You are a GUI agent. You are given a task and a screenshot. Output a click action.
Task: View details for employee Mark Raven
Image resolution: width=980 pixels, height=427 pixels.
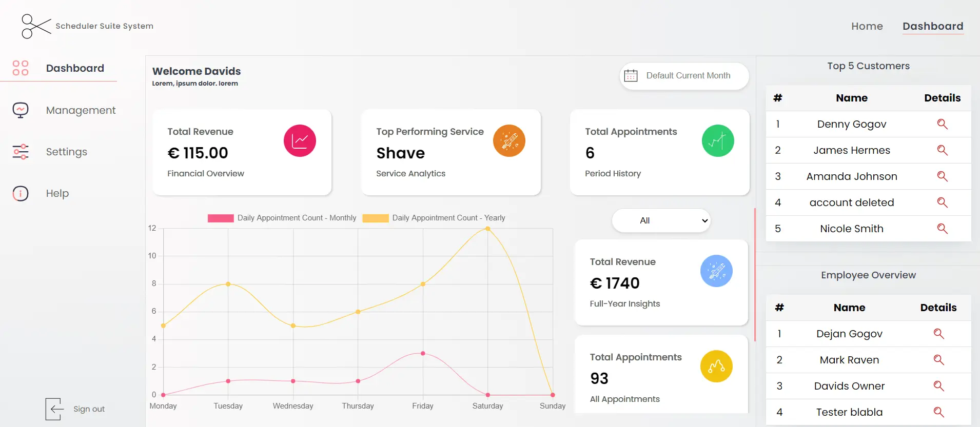pos(938,360)
